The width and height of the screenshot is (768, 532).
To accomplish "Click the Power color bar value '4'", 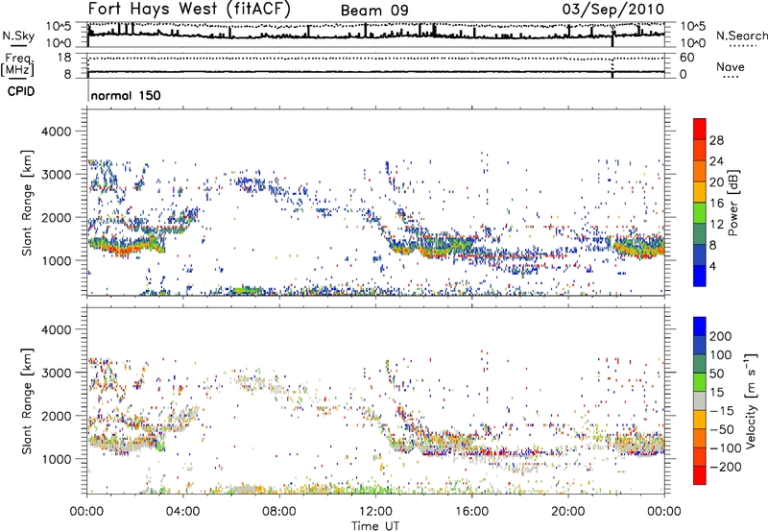I will (x=712, y=267).
